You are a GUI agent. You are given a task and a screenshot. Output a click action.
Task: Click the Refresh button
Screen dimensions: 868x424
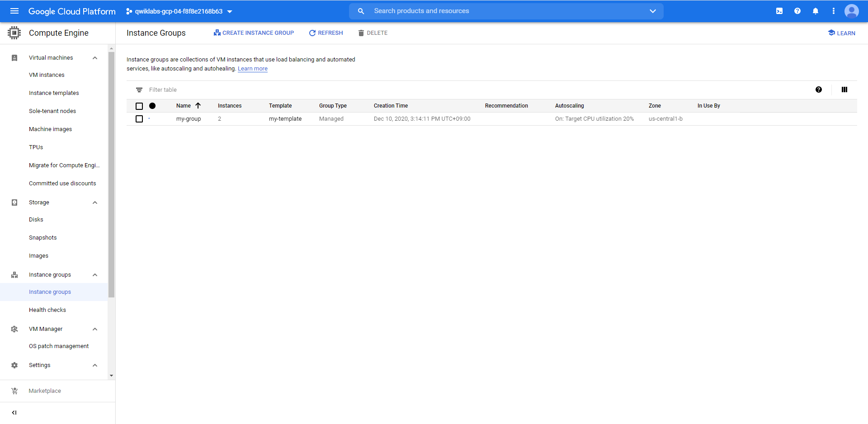[326, 33]
